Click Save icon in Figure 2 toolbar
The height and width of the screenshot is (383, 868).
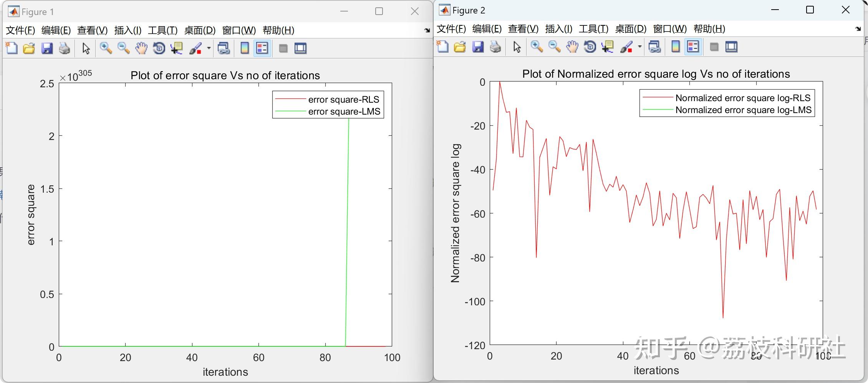coord(478,47)
